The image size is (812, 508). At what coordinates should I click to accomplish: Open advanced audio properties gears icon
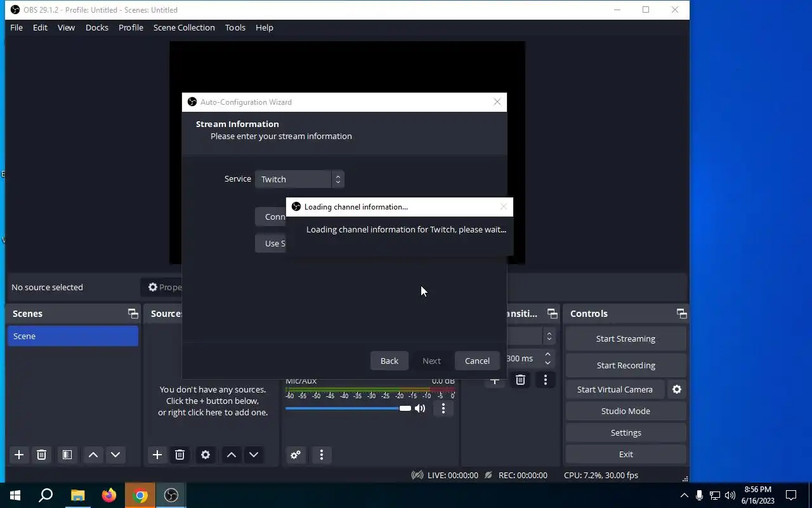(x=296, y=455)
